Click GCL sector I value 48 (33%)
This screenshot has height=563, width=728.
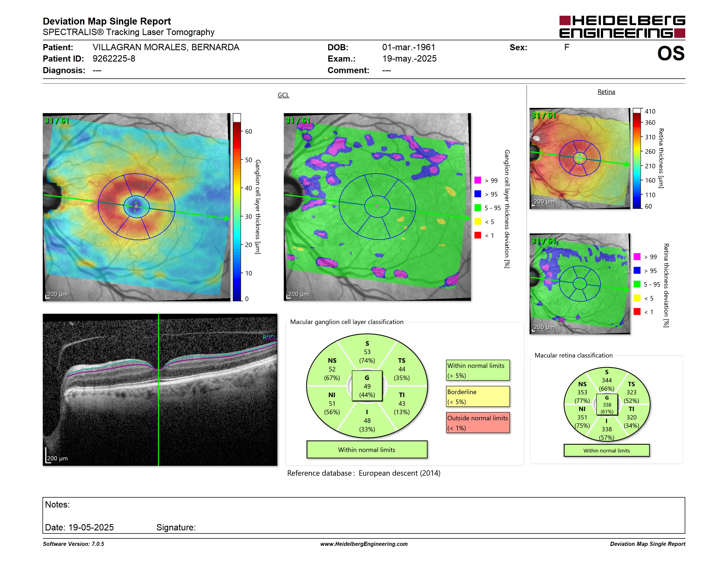[367, 424]
